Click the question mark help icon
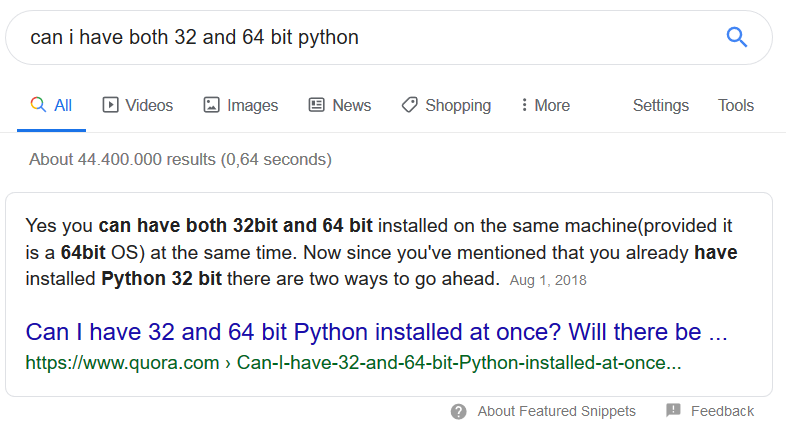Screen dimensions: 786x430 [458, 411]
